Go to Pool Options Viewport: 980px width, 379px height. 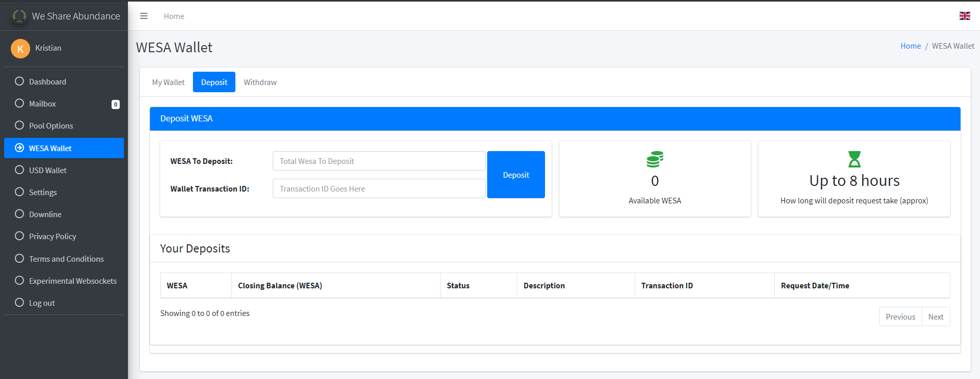coord(64,125)
